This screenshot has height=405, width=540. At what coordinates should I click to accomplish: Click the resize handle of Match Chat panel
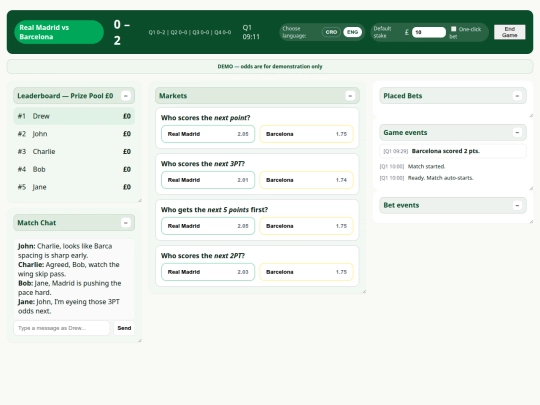(139, 340)
